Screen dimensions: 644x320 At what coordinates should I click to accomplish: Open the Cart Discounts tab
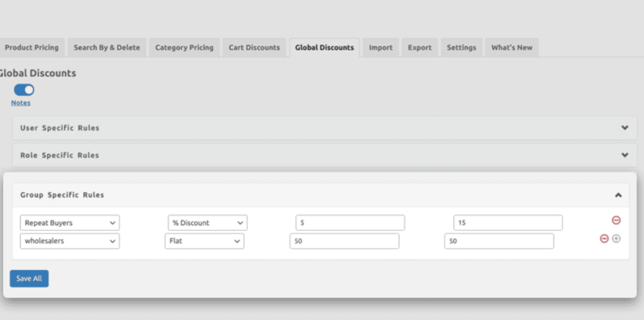click(253, 48)
